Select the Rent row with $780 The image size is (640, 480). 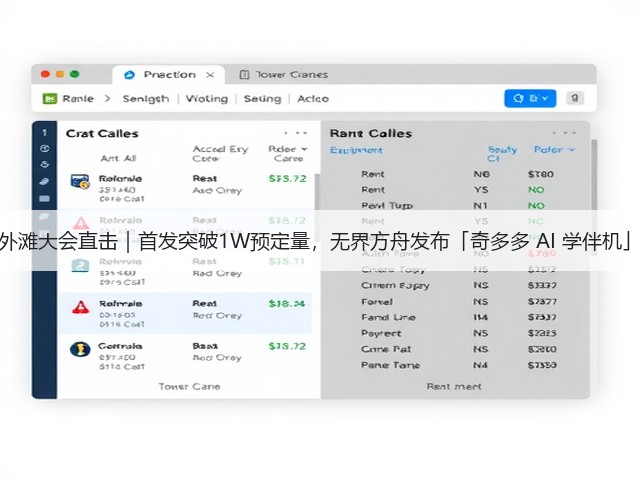click(457, 174)
